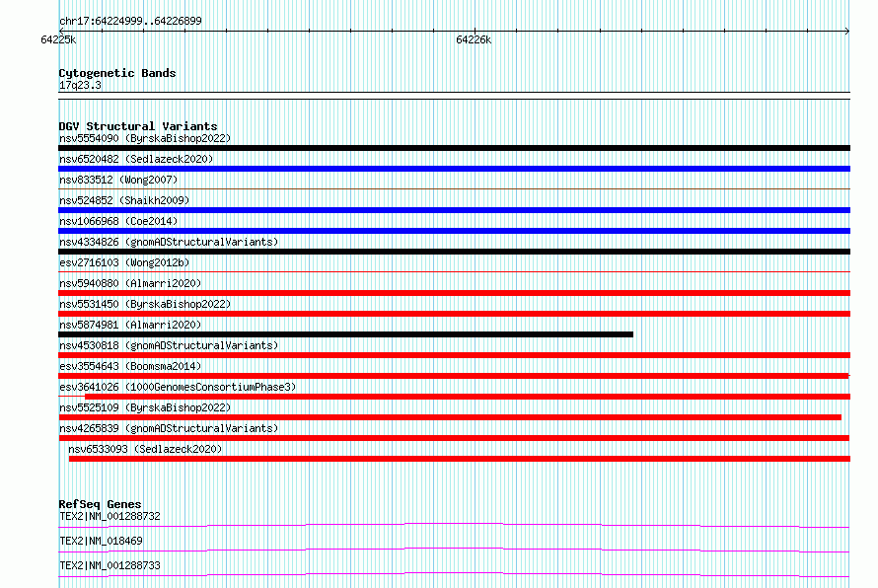Click the magenta line under TEX2|NM_001288733
This screenshot has width=878, height=588.
[x=454, y=574]
